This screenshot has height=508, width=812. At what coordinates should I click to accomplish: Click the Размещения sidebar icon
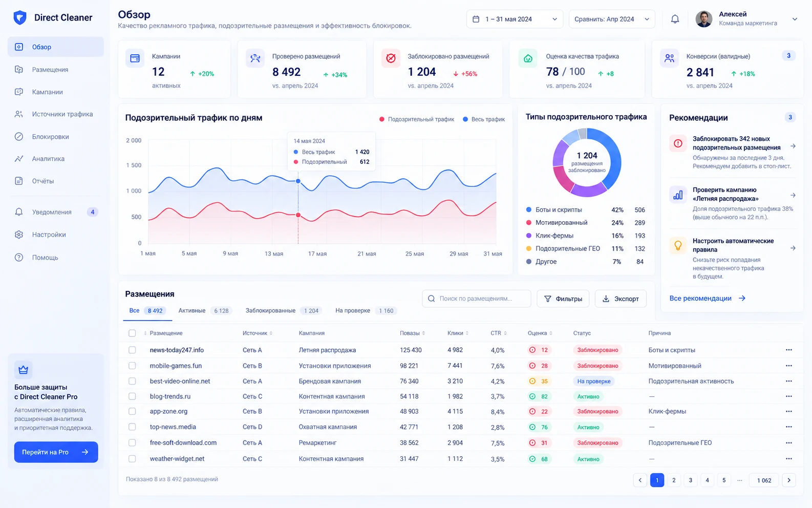point(19,70)
